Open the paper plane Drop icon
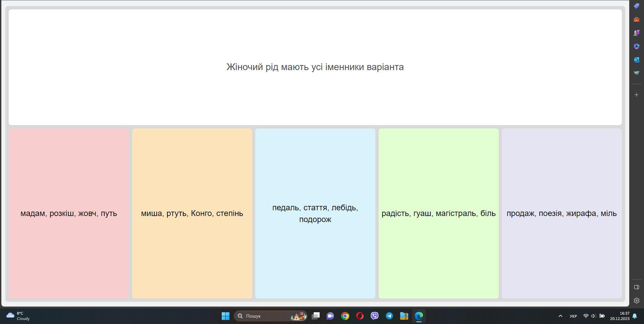This screenshot has height=324, width=644. click(636, 73)
